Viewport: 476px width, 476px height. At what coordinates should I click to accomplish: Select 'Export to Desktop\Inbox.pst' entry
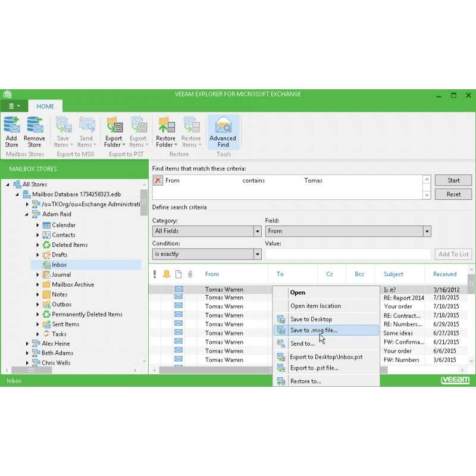(x=326, y=357)
